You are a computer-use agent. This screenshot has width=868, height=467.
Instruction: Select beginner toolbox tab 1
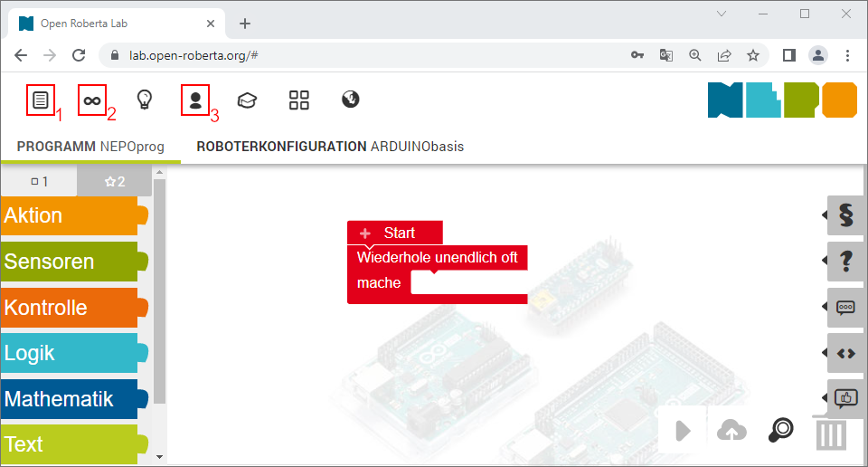tap(39, 181)
